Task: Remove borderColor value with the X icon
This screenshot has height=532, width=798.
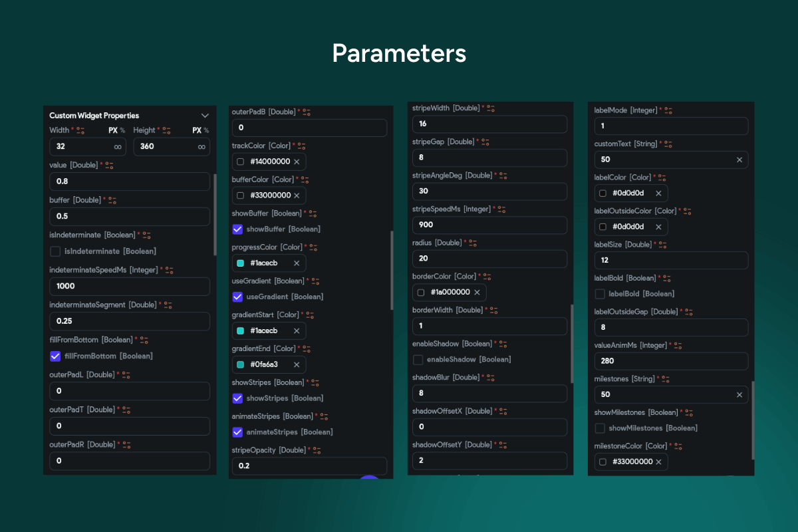Action: pyautogui.click(x=477, y=293)
